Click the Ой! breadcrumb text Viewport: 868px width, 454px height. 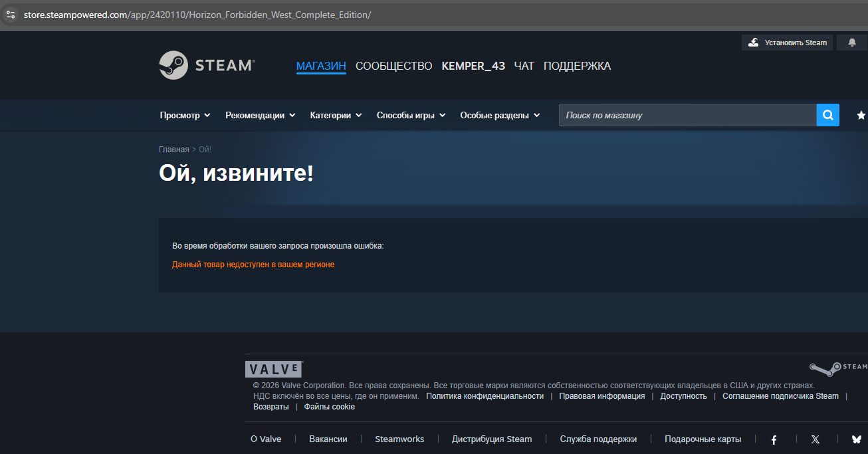coord(205,150)
